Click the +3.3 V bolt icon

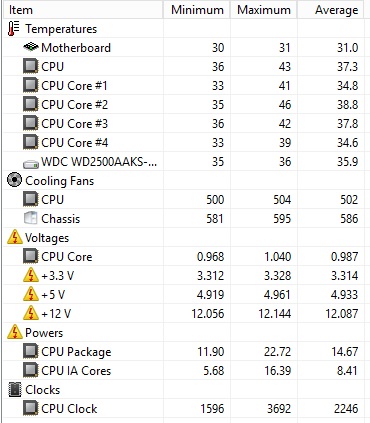tap(31, 275)
